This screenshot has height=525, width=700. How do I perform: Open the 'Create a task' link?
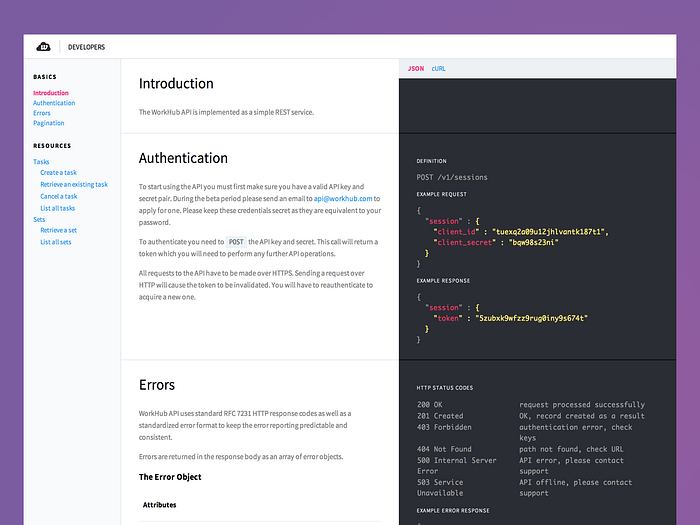click(58, 172)
